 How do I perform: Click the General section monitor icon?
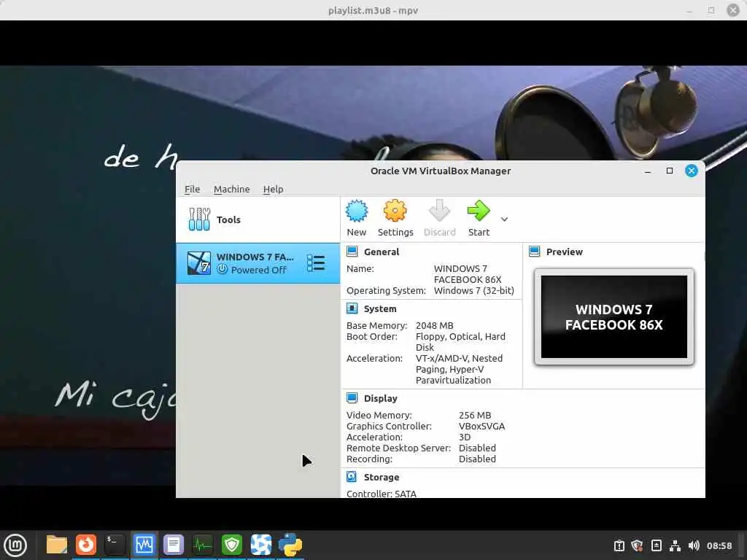352,252
